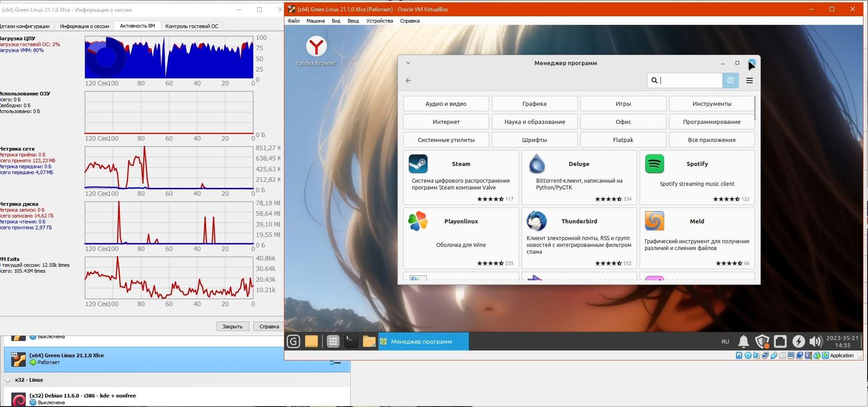
Task: Click the USB devices indicator in the VirtualBox status bar
Action: pyautogui.click(x=774, y=355)
